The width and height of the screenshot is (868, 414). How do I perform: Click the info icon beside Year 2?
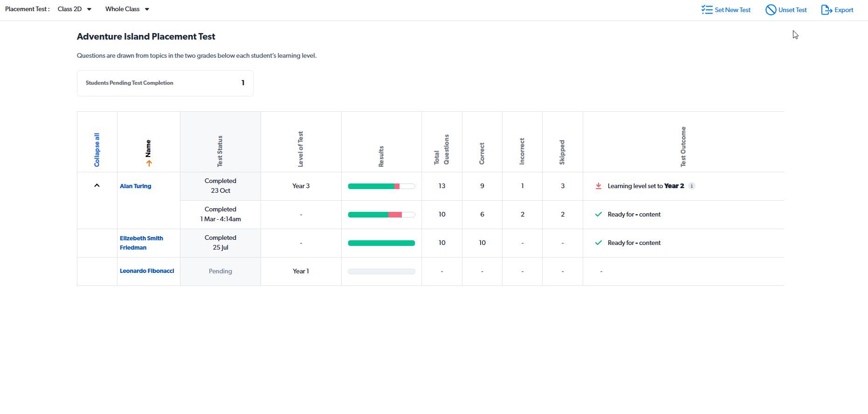click(692, 186)
